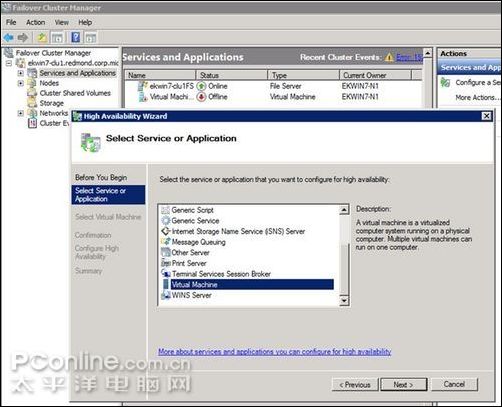Image resolution: width=502 pixels, height=407 pixels.
Task: Select Internet Storage Name Service (iSNS) Server
Action: click(238, 231)
